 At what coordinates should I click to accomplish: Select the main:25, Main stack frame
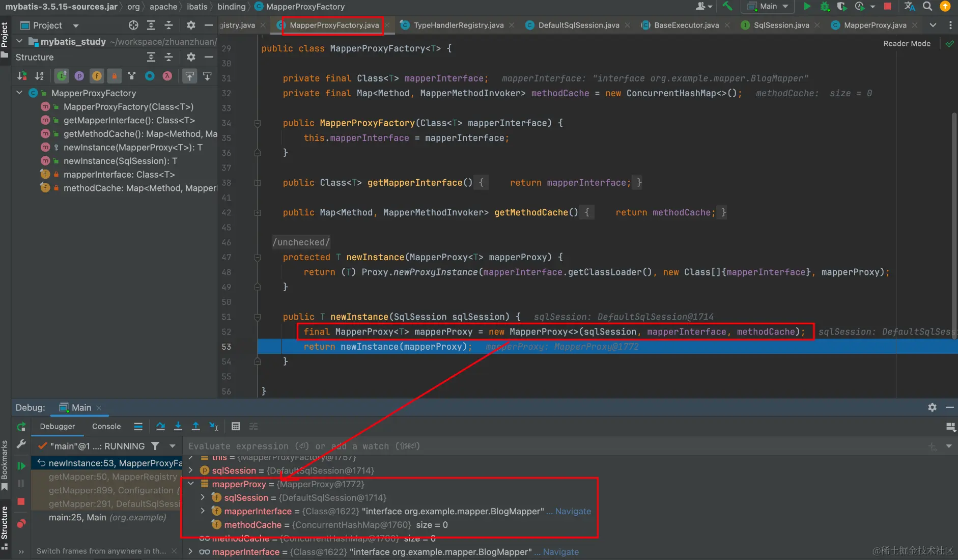tap(107, 517)
